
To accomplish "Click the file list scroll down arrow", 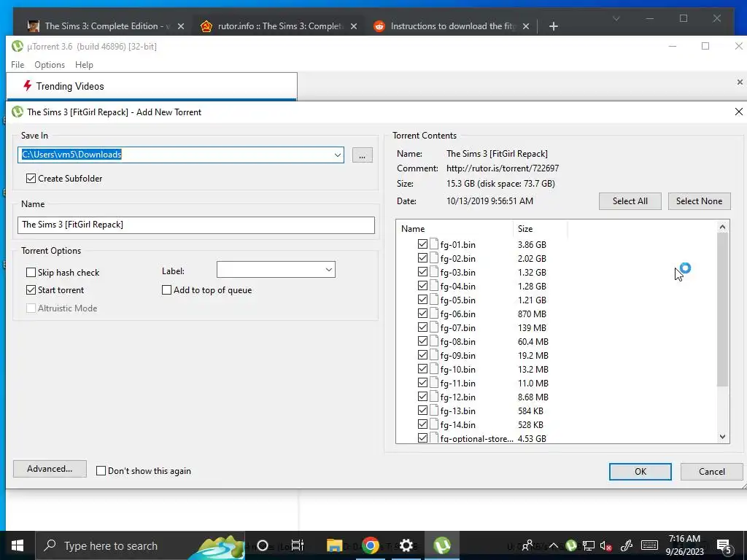I will pyautogui.click(x=722, y=437).
